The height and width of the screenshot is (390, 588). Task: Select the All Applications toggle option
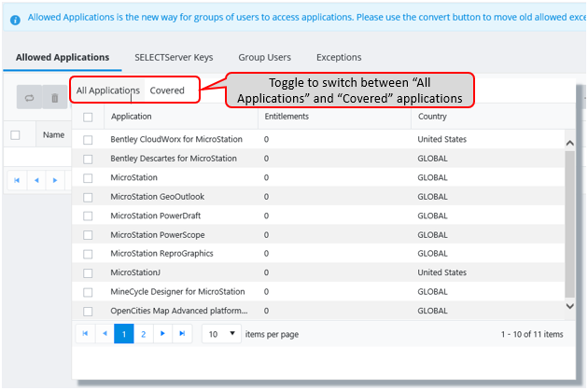point(108,91)
